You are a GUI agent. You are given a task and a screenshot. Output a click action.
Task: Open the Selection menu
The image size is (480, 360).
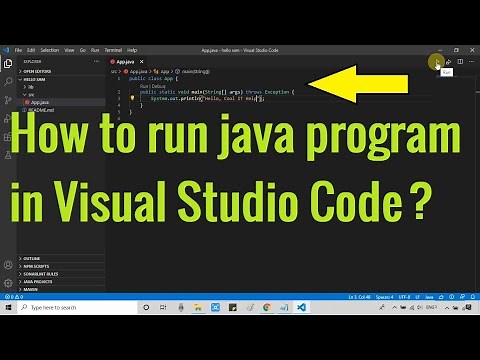coord(50,50)
